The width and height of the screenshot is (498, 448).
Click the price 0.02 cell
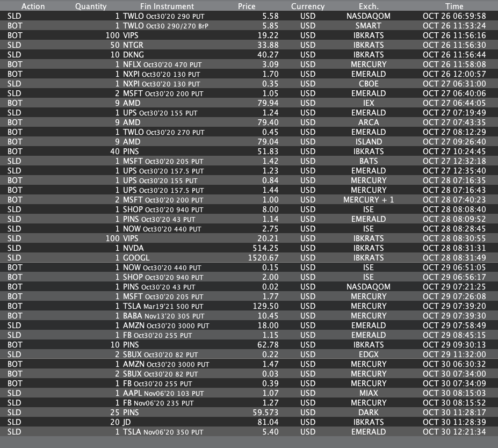coord(270,287)
